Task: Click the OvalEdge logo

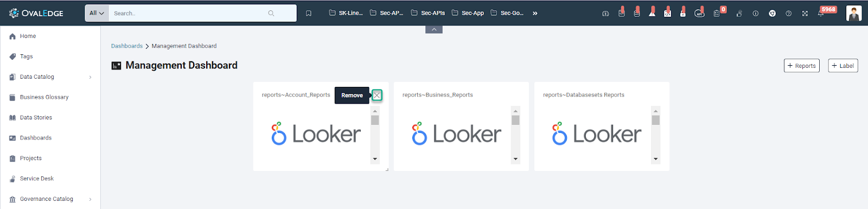Action: (36, 13)
